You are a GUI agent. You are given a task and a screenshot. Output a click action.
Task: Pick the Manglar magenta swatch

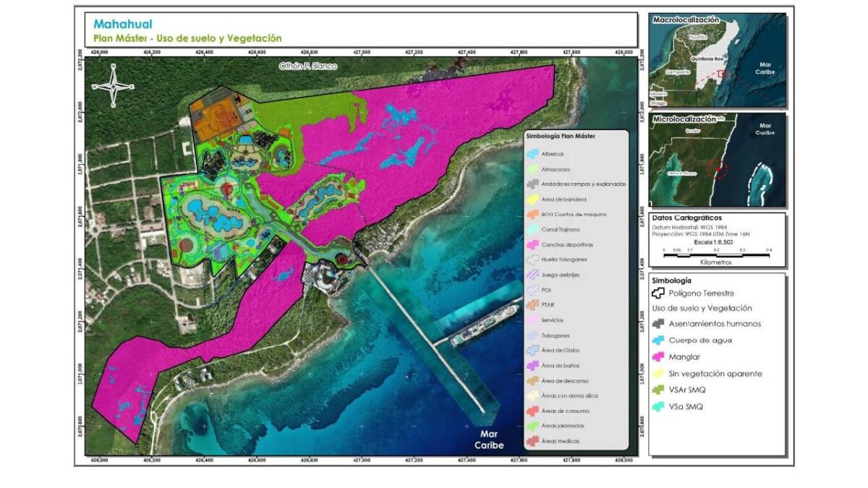[x=658, y=357]
